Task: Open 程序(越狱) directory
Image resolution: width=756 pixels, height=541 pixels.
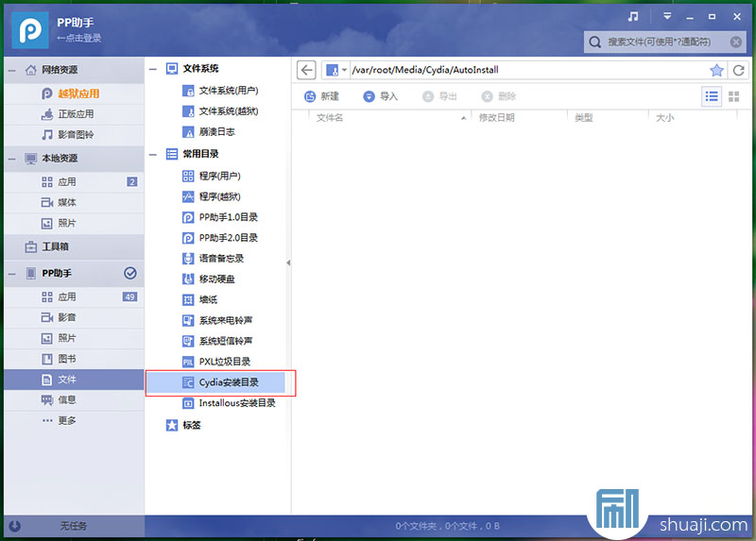Action: pyautogui.click(x=212, y=196)
